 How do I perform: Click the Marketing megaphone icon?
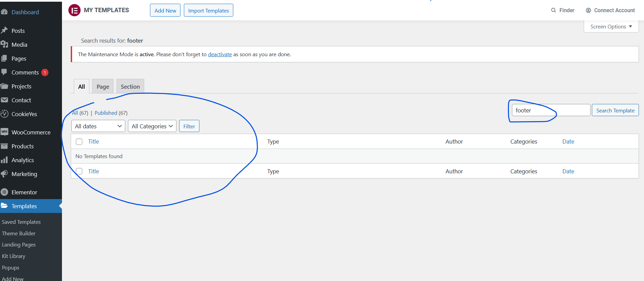point(4,174)
